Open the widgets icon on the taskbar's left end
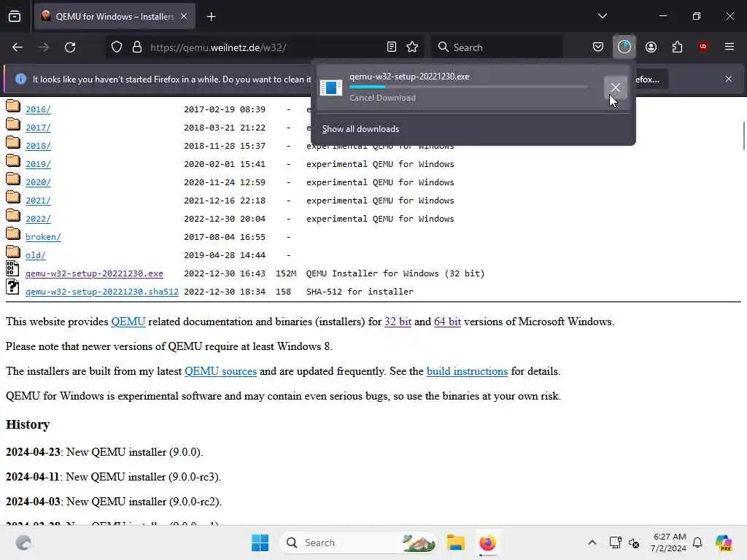 [x=23, y=542]
